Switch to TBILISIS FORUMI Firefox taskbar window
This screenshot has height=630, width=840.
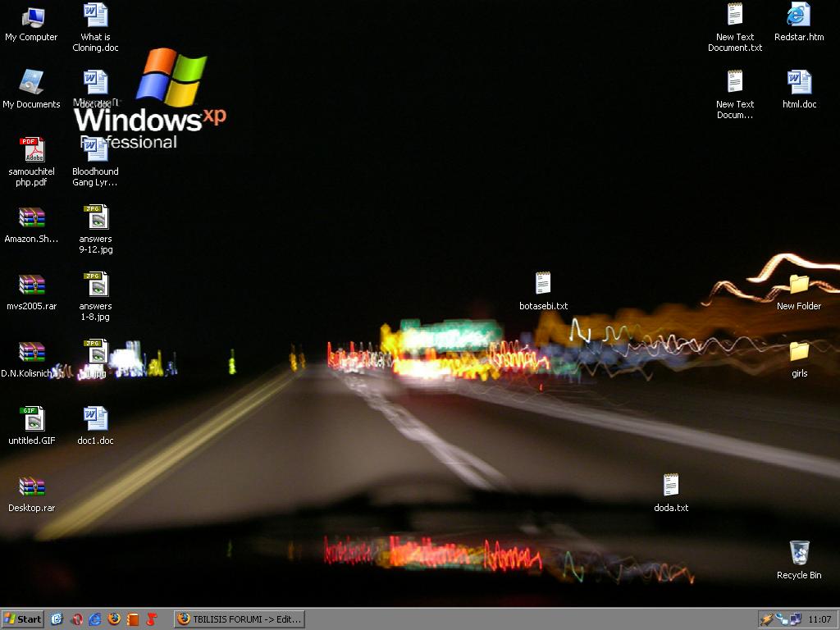pos(240,619)
